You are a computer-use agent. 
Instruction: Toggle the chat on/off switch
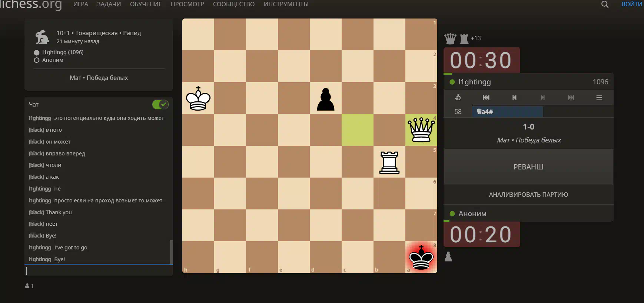(x=160, y=105)
